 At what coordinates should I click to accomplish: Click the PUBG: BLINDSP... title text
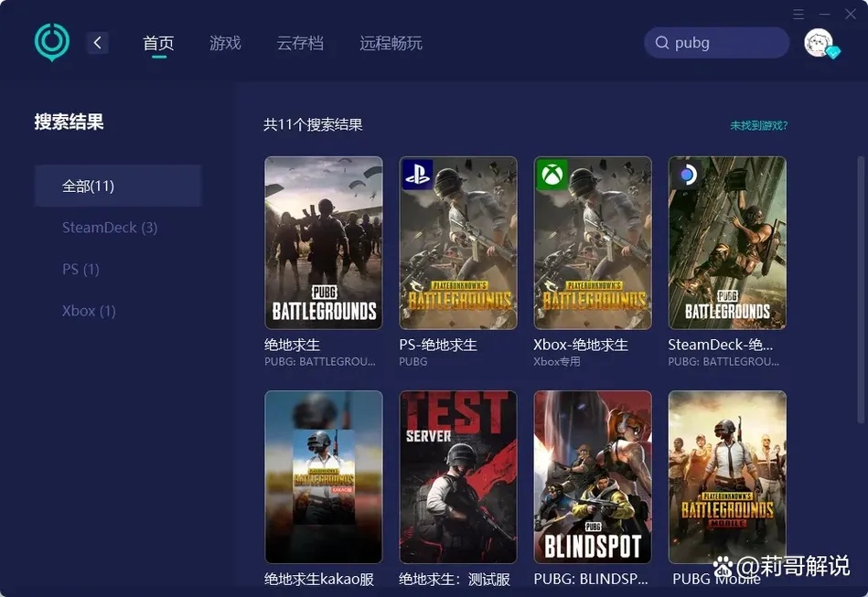(591, 580)
